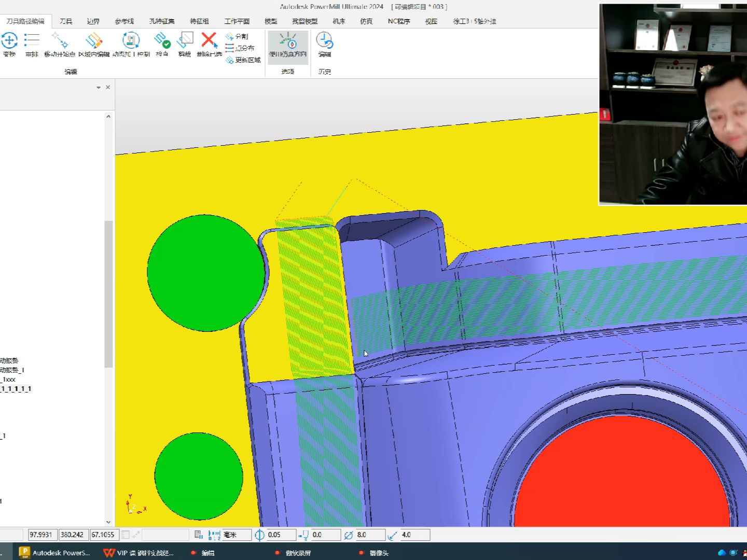Run the toolpath Verify check icon
Image resolution: width=747 pixels, height=560 pixels.
click(x=162, y=40)
